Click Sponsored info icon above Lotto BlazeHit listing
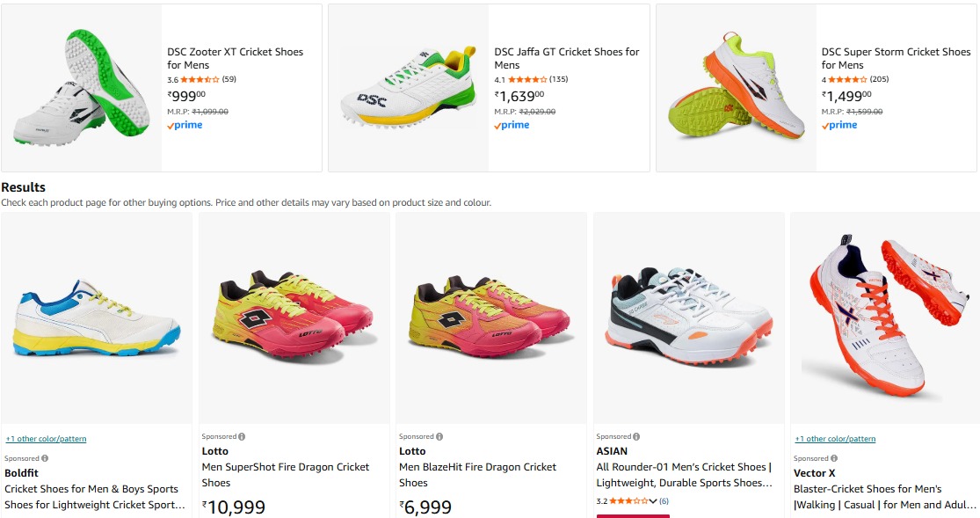This screenshot has width=980, height=518. (x=439, y=436)
